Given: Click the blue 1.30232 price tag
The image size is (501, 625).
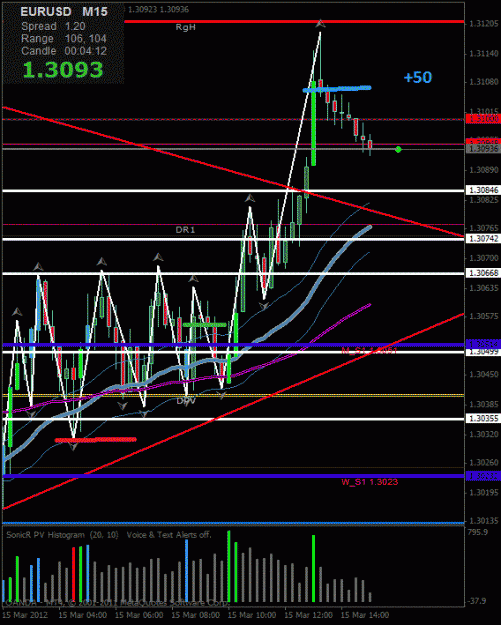Looking at the screenshot, I should 483,476.
